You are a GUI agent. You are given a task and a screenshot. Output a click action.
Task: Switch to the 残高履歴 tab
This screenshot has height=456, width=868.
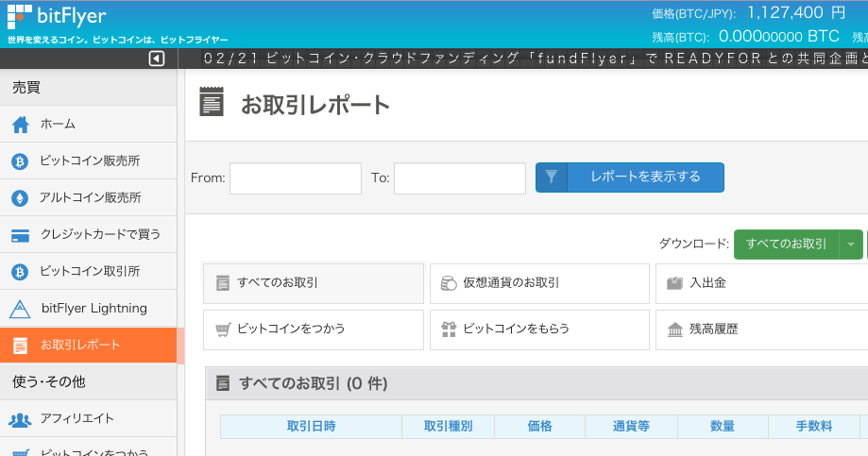pyautogui.click(x=761, y=329)
